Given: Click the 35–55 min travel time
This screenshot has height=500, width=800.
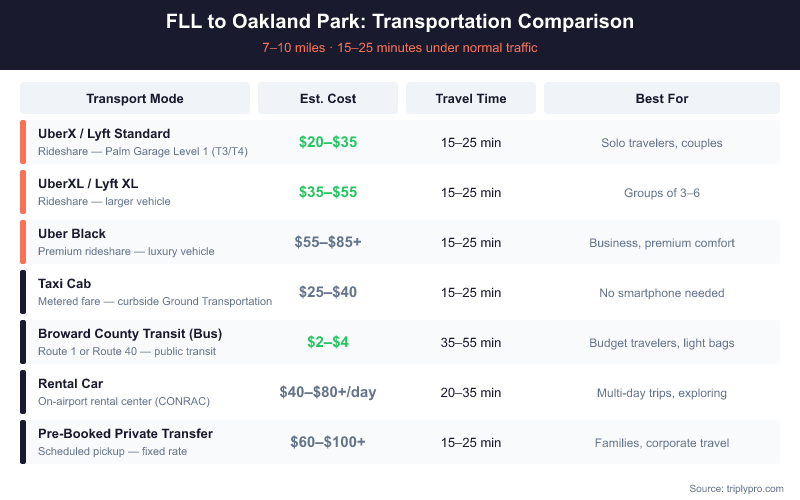Looking at the screenshot, I should pyautogui.click(x=471, y=343).
